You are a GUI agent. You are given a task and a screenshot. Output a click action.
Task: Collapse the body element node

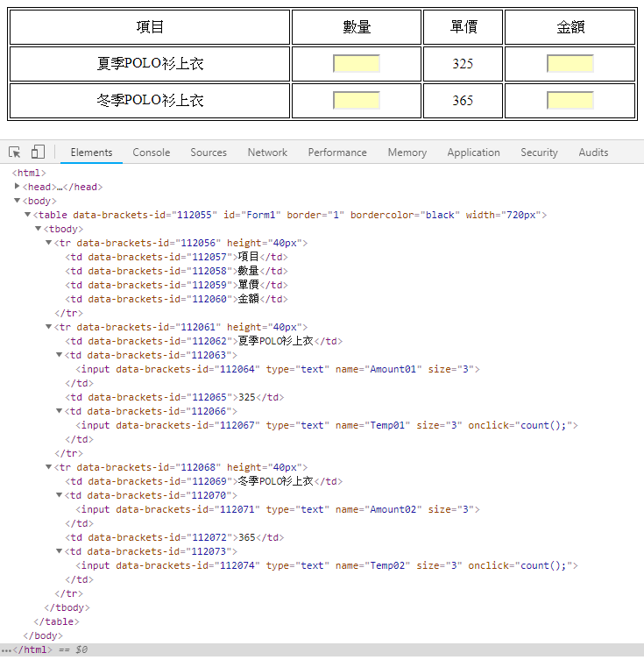pyautogui.click(x=17, y=201)
